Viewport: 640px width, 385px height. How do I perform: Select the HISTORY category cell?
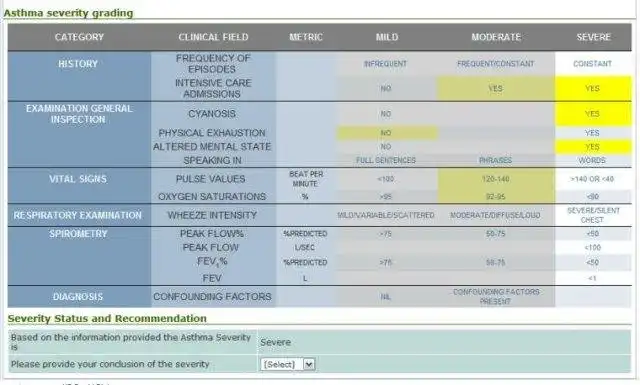[x=79, y=76]
